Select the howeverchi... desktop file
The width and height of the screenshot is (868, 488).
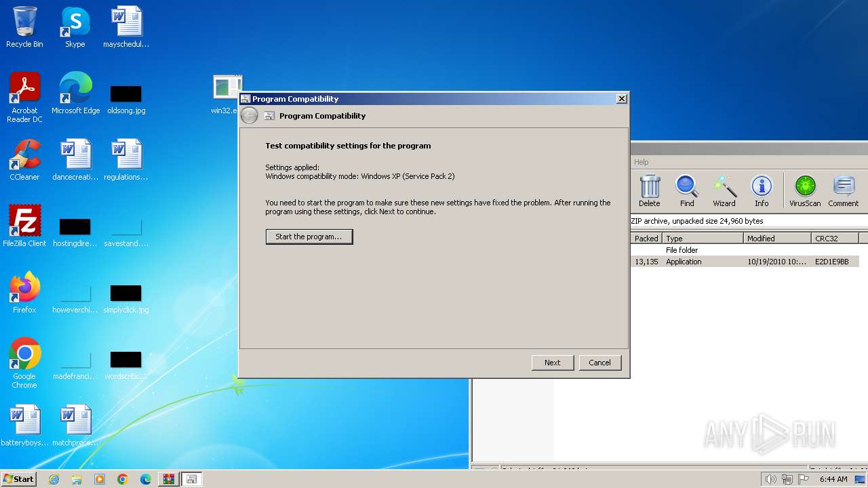click(x=75, y=298)
